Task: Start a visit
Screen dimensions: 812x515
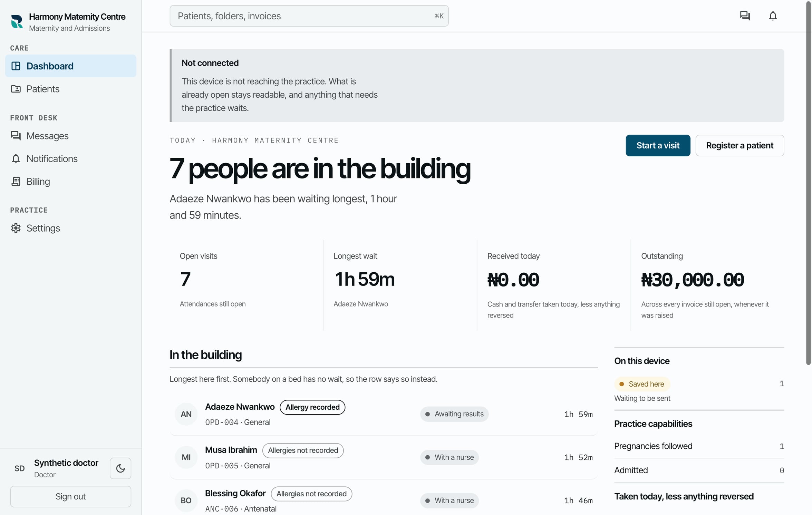Action: click(x=658, y=146)
